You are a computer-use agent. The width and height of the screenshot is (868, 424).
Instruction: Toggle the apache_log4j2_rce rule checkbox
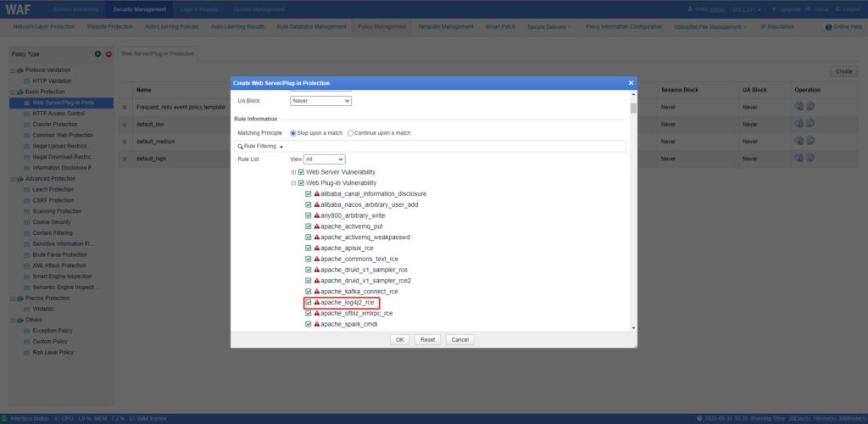coord(309,303)
